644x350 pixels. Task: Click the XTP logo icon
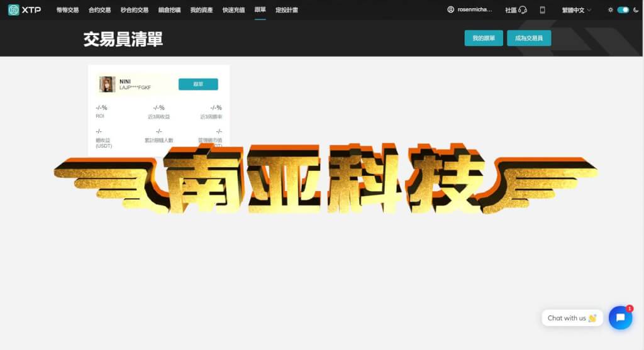click(14, 10)
